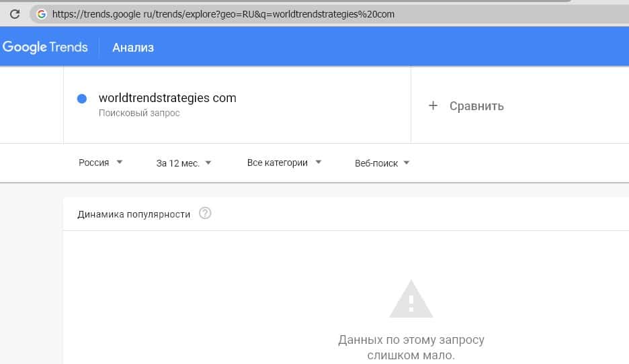Viewport: 629px width, 364px height.
Task: Click the browser reload icon
Action: [x=14, y=13]
